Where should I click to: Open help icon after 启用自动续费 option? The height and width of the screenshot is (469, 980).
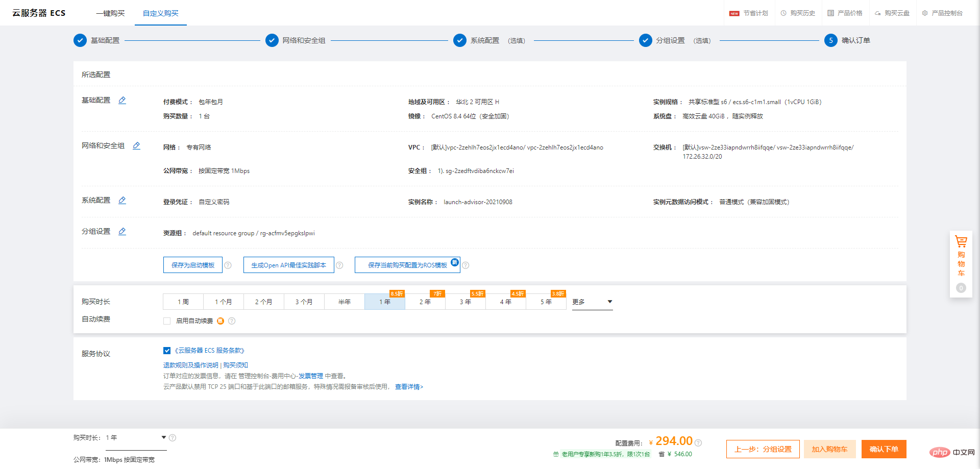tap(232, 321)
